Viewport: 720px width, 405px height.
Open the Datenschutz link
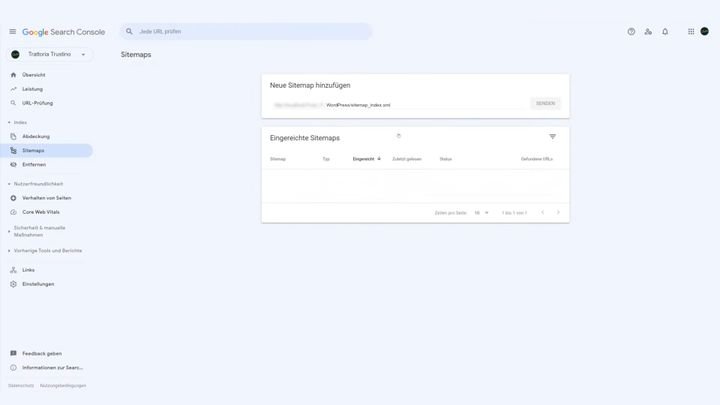coord(21,386)
